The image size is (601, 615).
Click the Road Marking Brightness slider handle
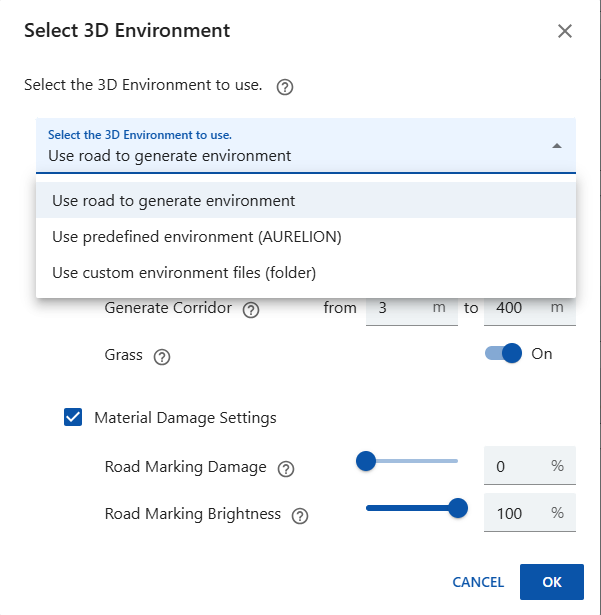pos(458,508)
